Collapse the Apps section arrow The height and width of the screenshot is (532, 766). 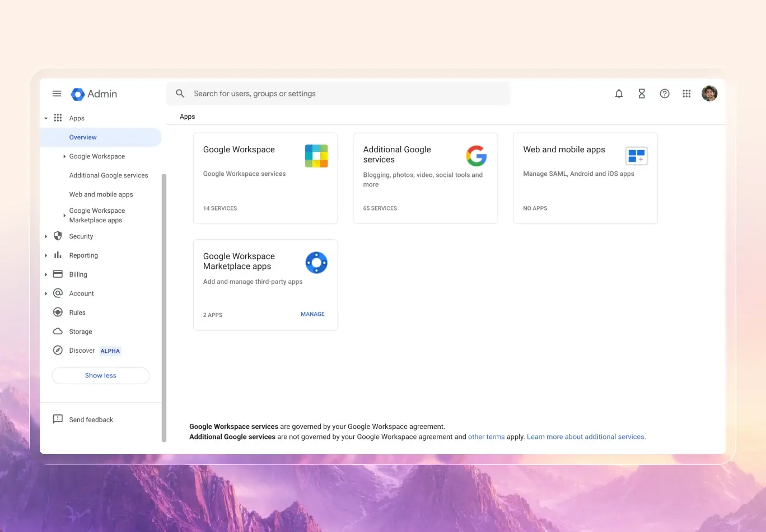(x=46, y=118)
